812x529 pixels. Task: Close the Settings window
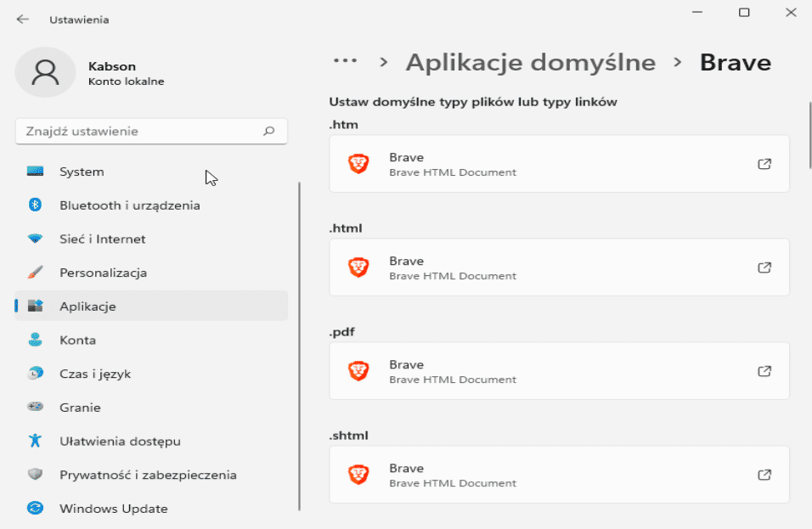(790, 13)
